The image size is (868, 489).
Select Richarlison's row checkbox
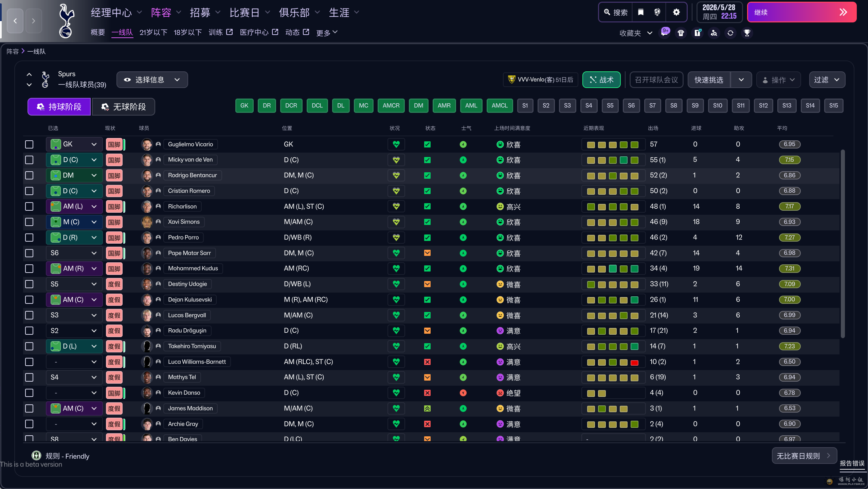(x=29, y=206)
